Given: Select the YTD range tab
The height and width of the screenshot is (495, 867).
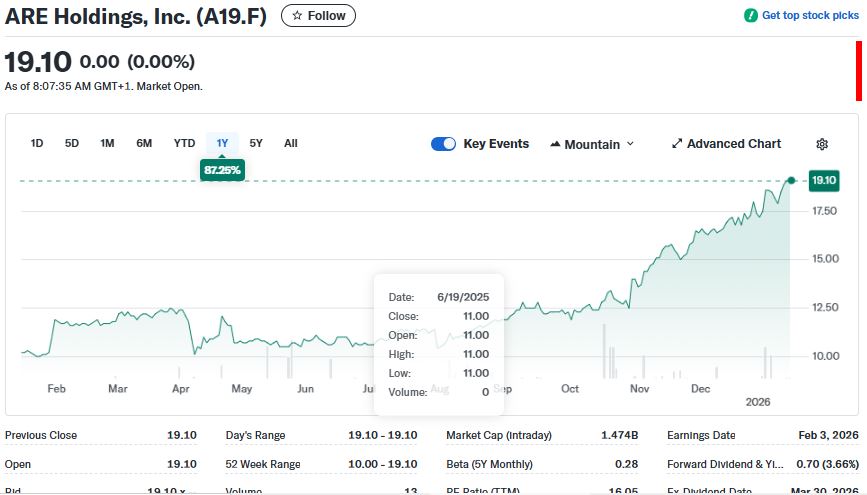Looking at the screenshot, I should tap(184, 143).
